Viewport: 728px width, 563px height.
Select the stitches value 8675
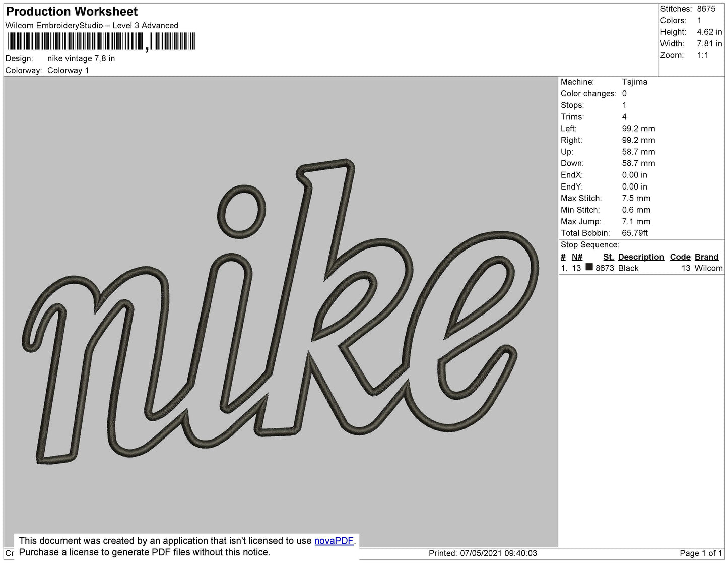(706, 9)
